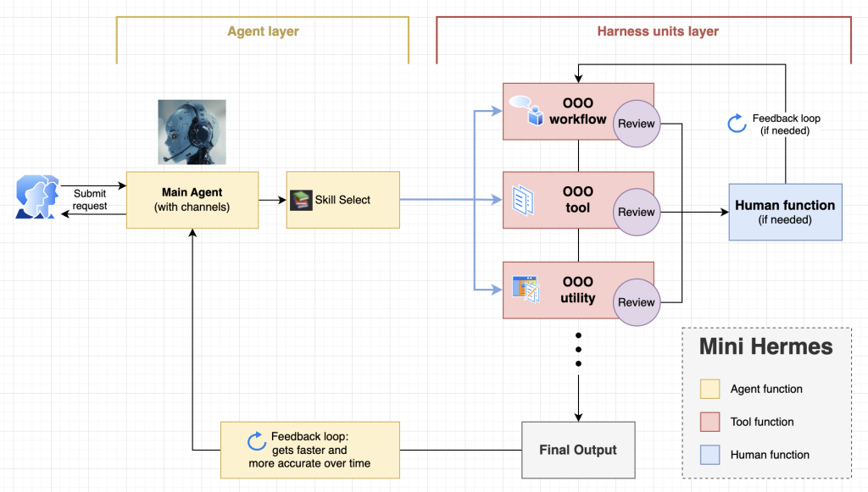Click the red Tool function legend swatch
Image resolution: width=868 pixels, height=492 pixels.
click(x=709, y=422)
